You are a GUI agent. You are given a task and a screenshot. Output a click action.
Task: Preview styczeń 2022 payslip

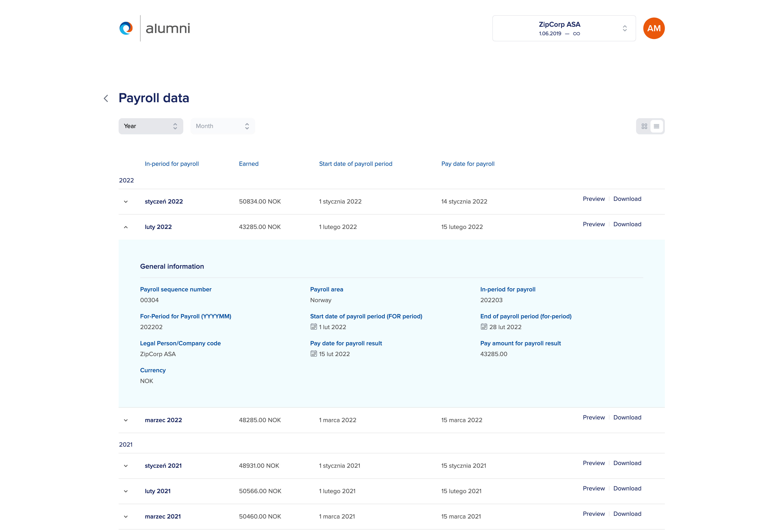click(594, 199)
